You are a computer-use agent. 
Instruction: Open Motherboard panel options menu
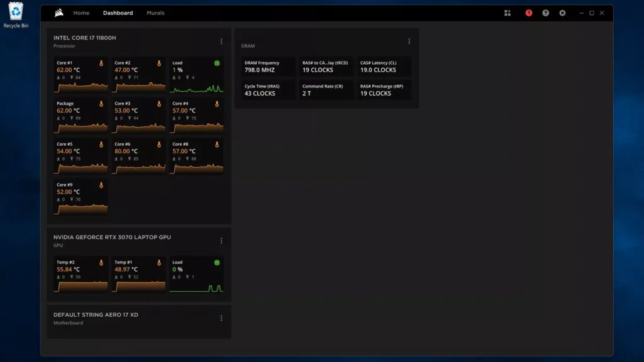coord(221,319)
